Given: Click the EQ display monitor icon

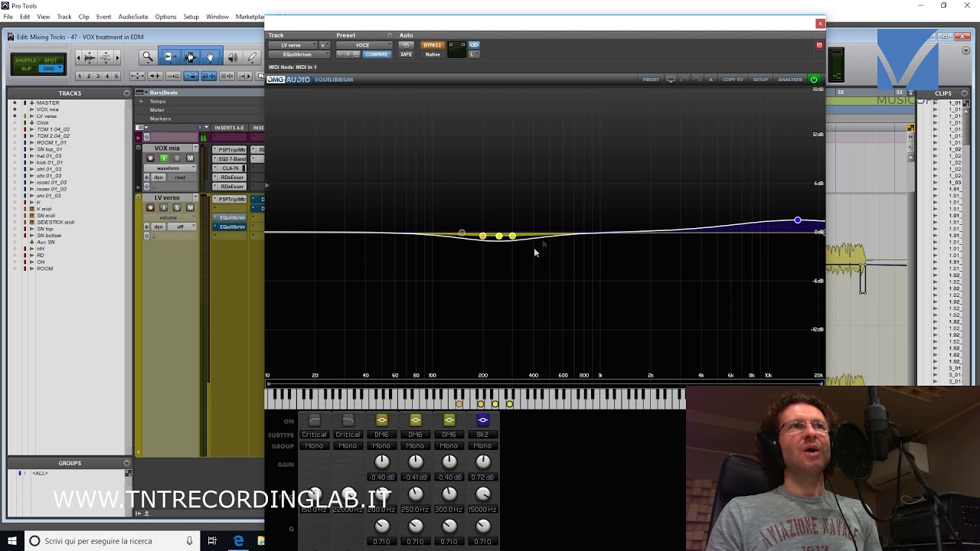Looking at the screenshot, I should tap(671, 80).
